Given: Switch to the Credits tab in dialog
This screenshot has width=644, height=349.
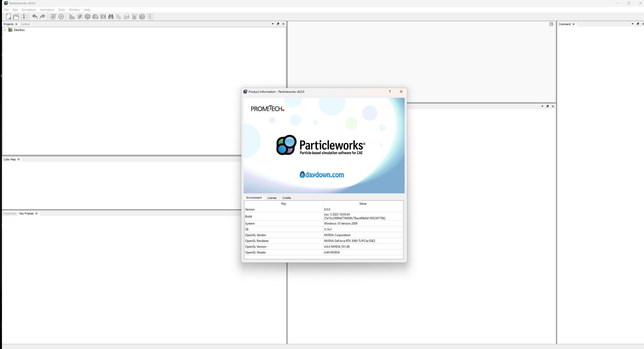Looking at the screenshot, I should (287, 198).
